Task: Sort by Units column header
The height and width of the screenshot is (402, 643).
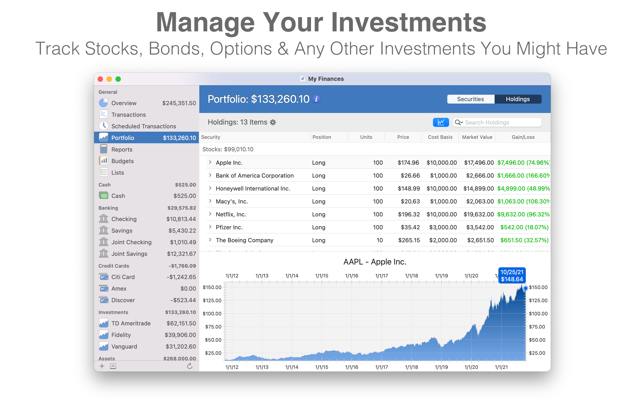Action: pyautogui.click(x=366, y=137)
